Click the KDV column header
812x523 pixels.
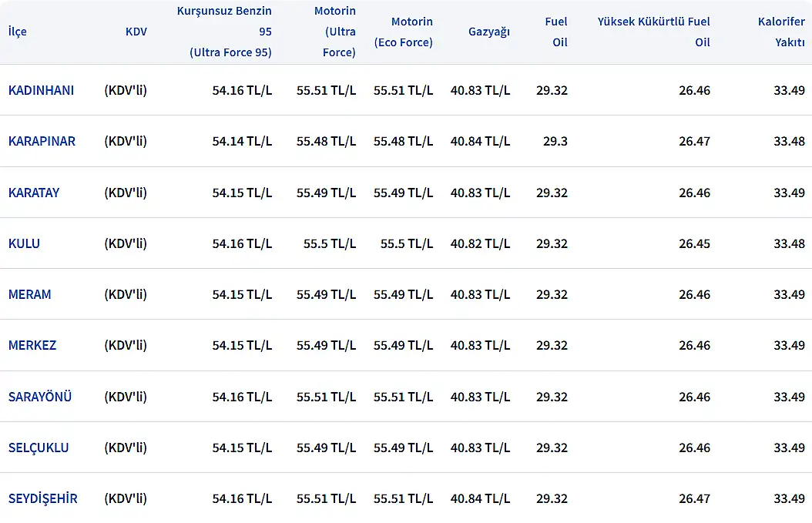pos(136,32)
